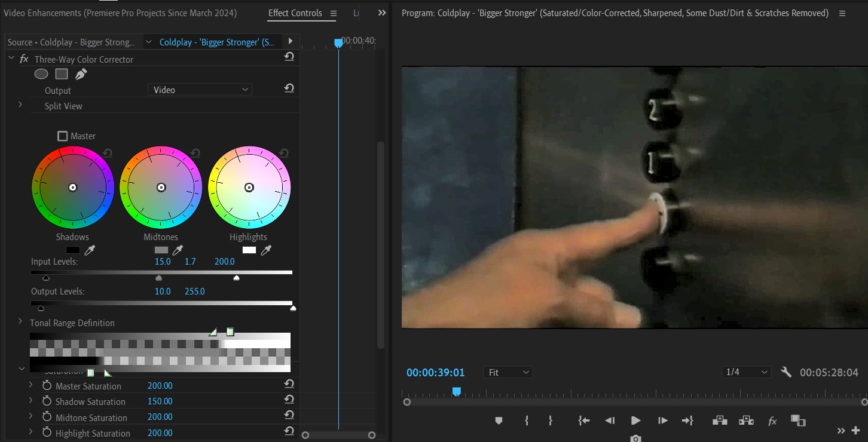Switch to the Effect Controls tab
The height and width of the screenshot is (442, 868).
(295, 13)
